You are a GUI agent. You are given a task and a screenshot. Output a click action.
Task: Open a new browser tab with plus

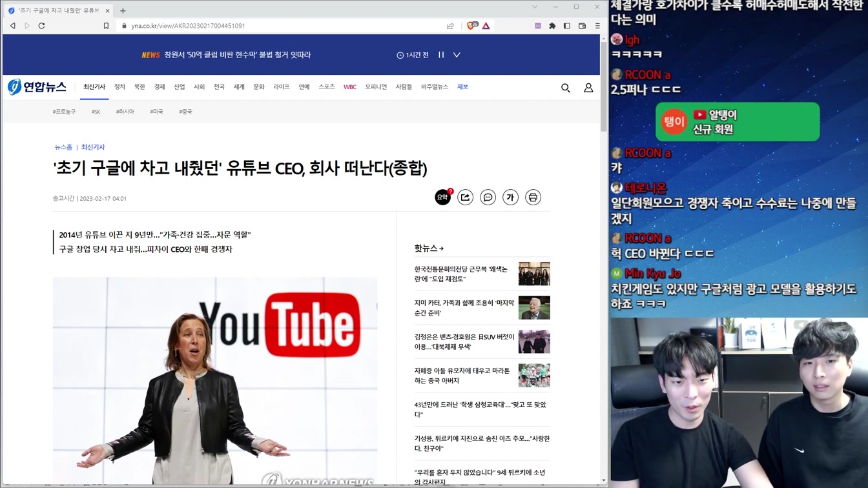click(x=123, y=10)
